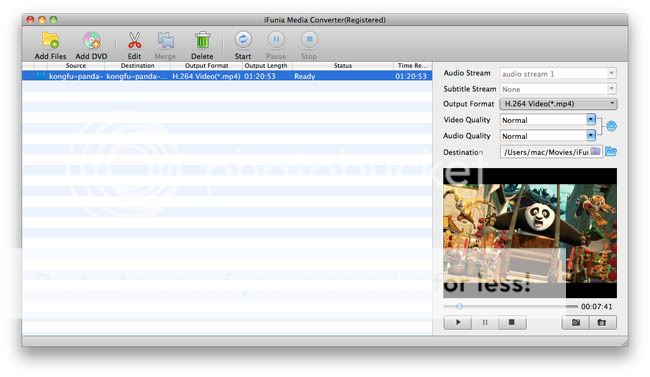Open destination folder icon
This screenshot has height=377, width=650.
[611, 151]
